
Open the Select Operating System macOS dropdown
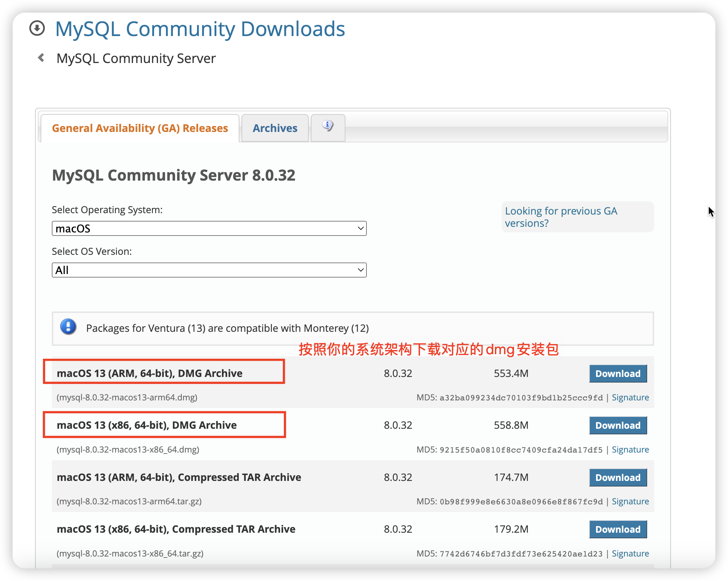point(209,229)
